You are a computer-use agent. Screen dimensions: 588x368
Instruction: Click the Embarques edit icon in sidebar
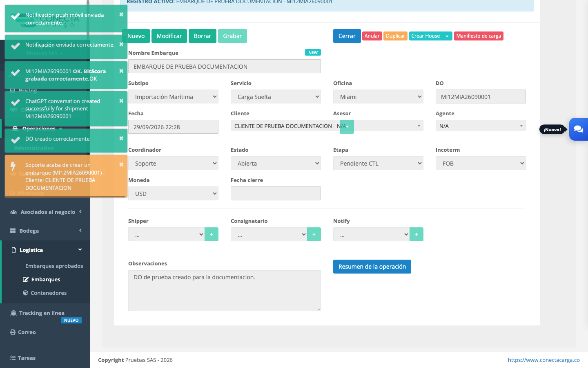26,279
